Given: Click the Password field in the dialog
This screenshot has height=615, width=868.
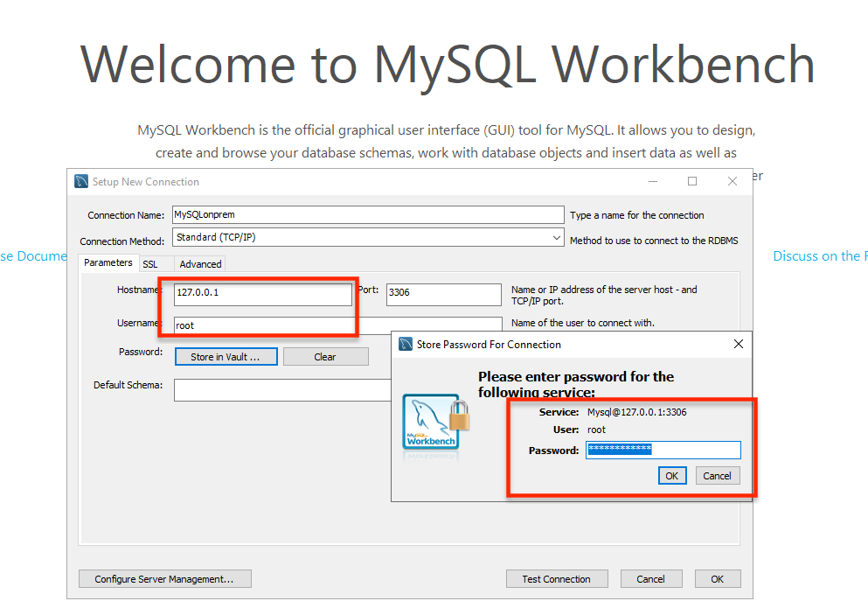Looking at the screenshot, I should [x=663, y=450].
